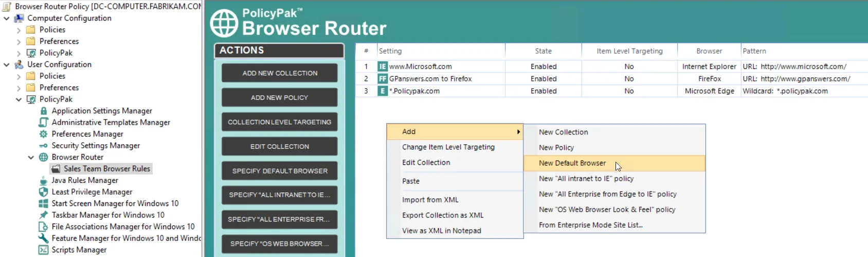Click the Feature Manager wrench icon
The height and width of the screenshot is (257, 868).
pos(44,238)
